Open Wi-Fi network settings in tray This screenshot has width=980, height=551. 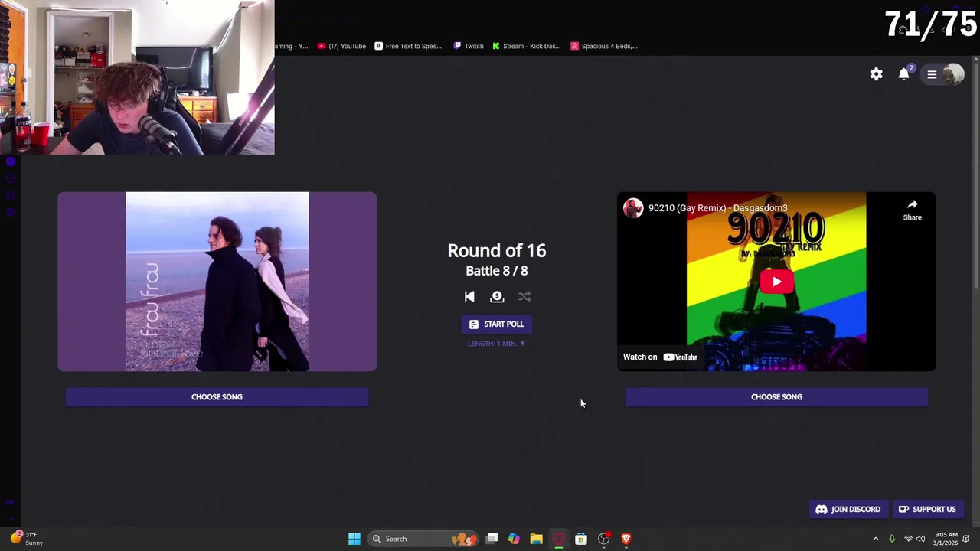pos(908,539)
